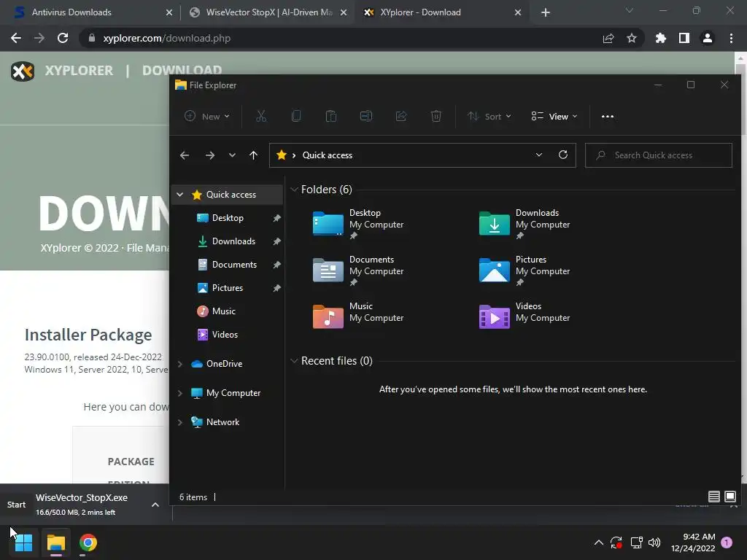Click File Explorer on the taskbar

(x=56, y=542)
